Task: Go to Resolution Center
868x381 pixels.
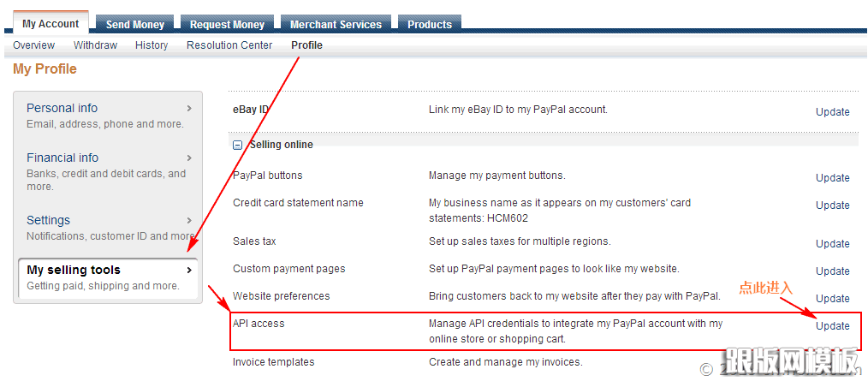Action: 229,45
